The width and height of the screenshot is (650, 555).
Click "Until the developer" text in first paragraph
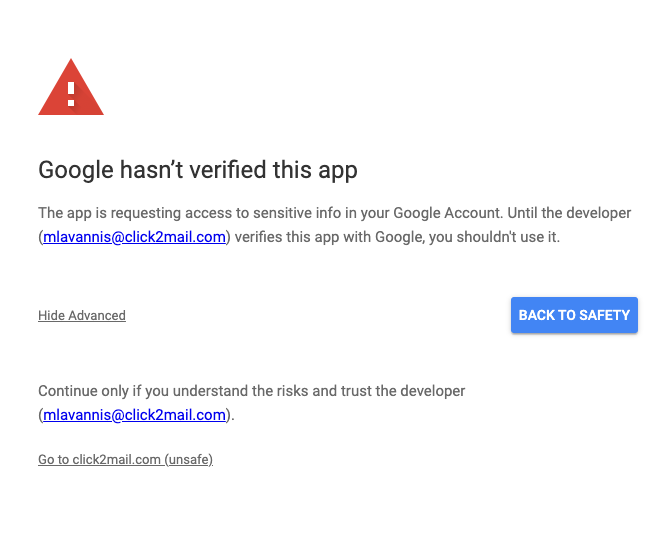(570, 213)
